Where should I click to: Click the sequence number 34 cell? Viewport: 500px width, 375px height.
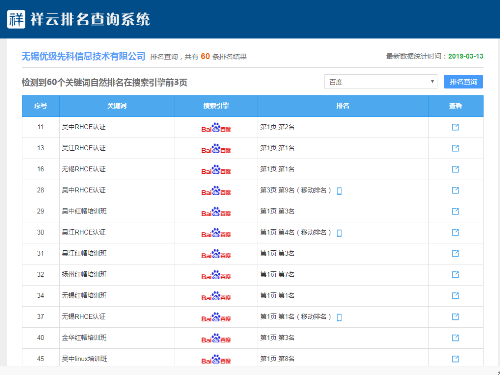click(40, 295)
